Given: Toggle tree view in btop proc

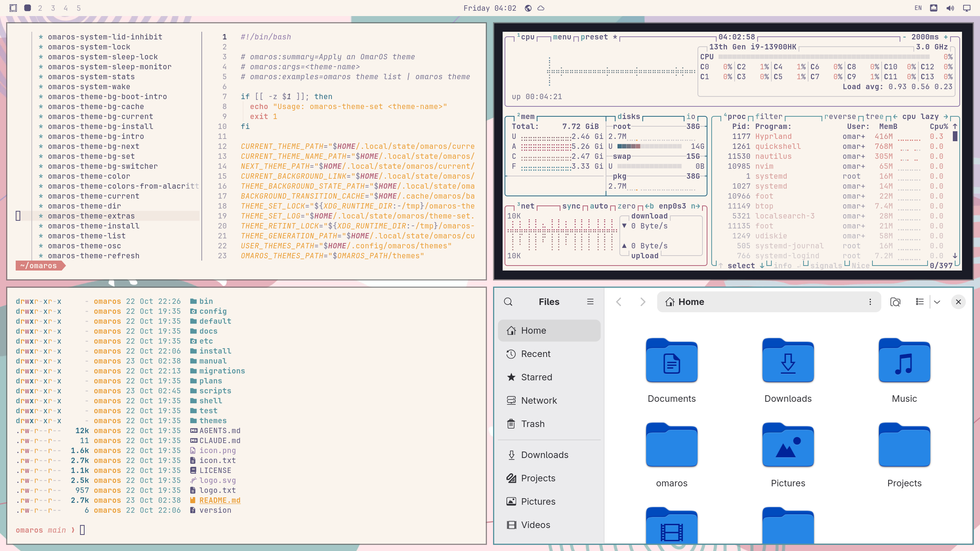Looking at the screenshot, I should click(x=874, y=116).
